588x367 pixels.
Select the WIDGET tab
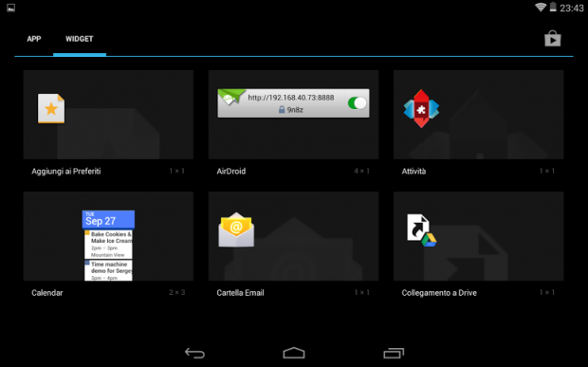click(x=79, y=39)
